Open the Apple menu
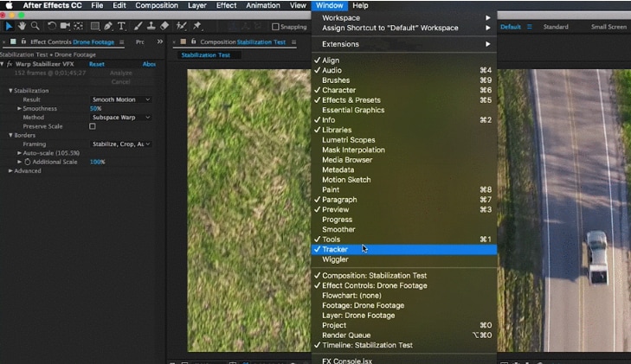631x364 pixels. [9, 5]
